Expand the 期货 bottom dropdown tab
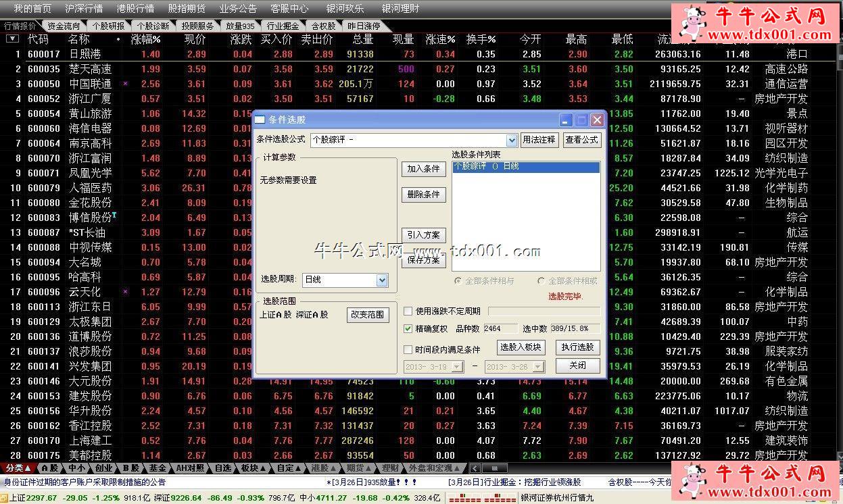This screenshot has height=504, width=843. (x=360, y=468)
